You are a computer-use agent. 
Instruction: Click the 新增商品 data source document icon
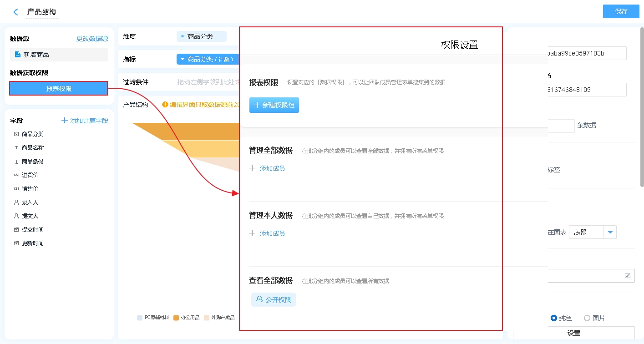pos(18,55)
